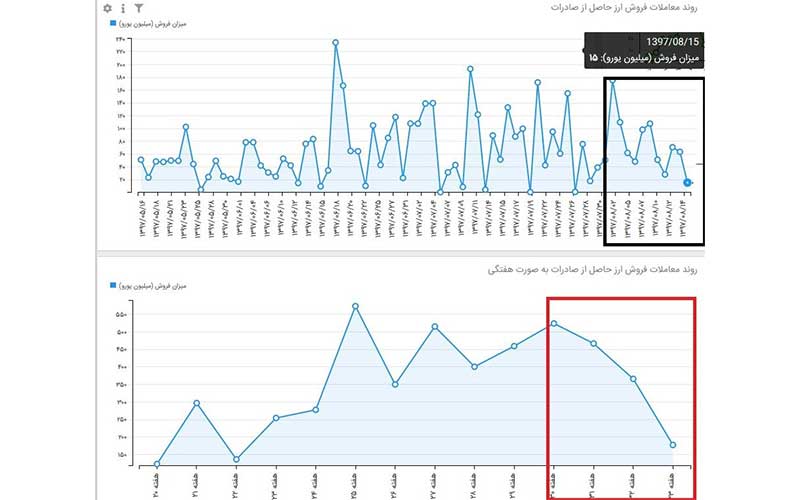Select the highest peak point in the daily chart
Viewport: 800px width, 500px height.
point(335,42)
